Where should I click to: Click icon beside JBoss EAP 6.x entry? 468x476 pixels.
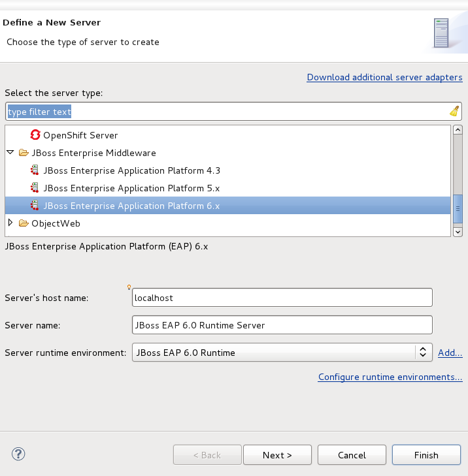tap(35, 205)
